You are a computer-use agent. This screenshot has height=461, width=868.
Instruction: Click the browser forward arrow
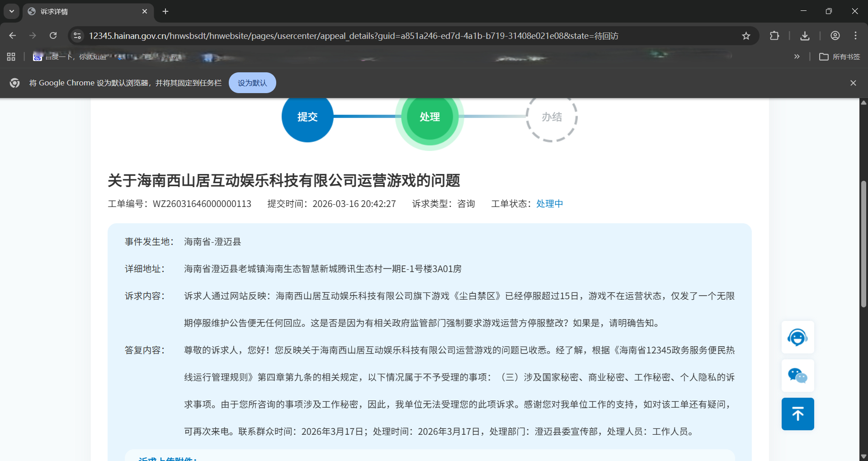coord(33,36)
